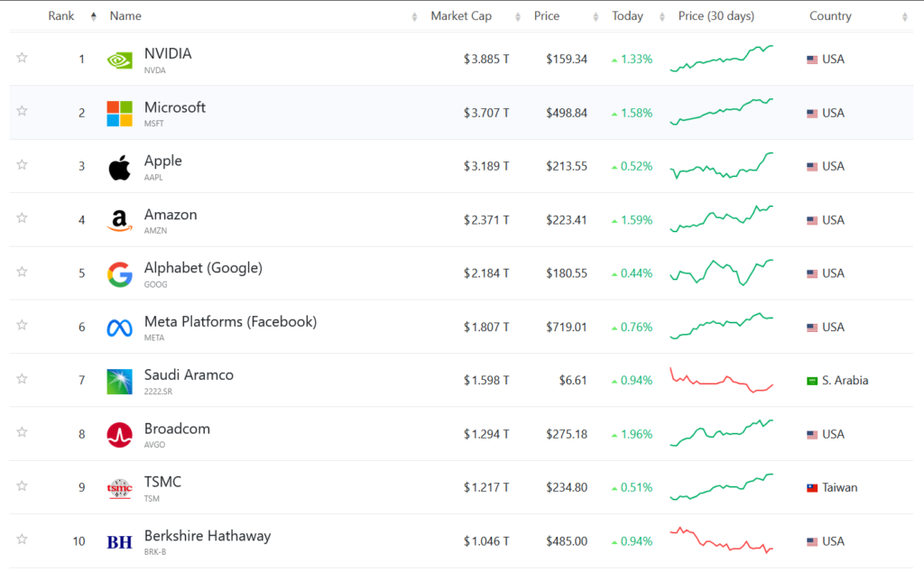Sort by Today change column header
The width and height of the screenshot is (924, 572).
coord(627,16)
